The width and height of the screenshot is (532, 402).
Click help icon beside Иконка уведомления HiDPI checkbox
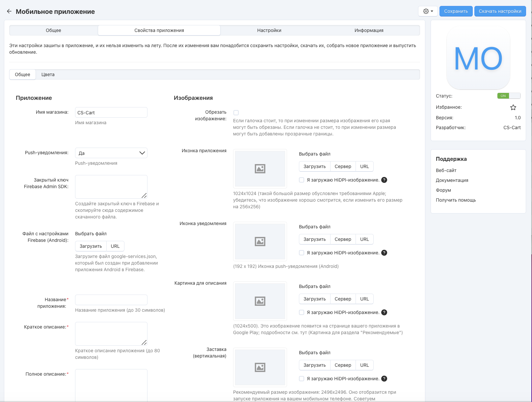(x=384, y=253)
